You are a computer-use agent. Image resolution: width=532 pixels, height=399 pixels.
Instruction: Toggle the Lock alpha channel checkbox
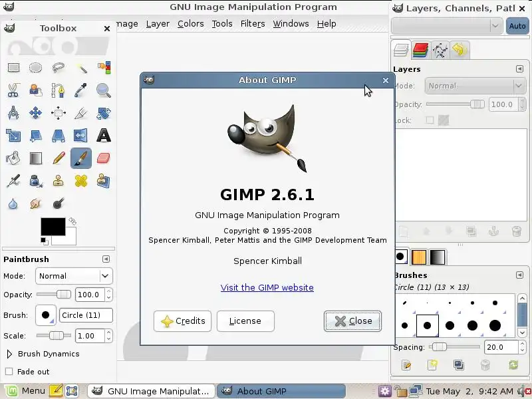(x=430, y=120)
